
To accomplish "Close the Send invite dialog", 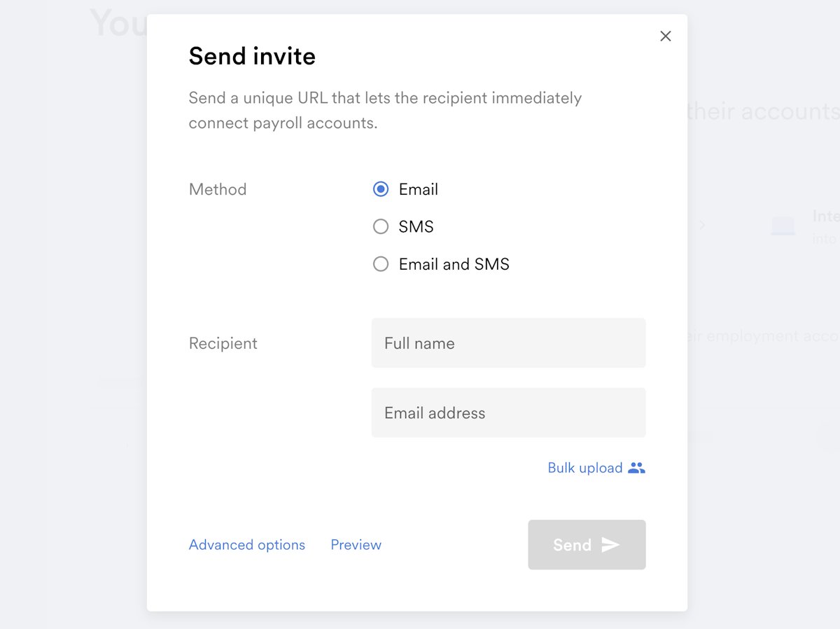I will (x=666, y=36).
